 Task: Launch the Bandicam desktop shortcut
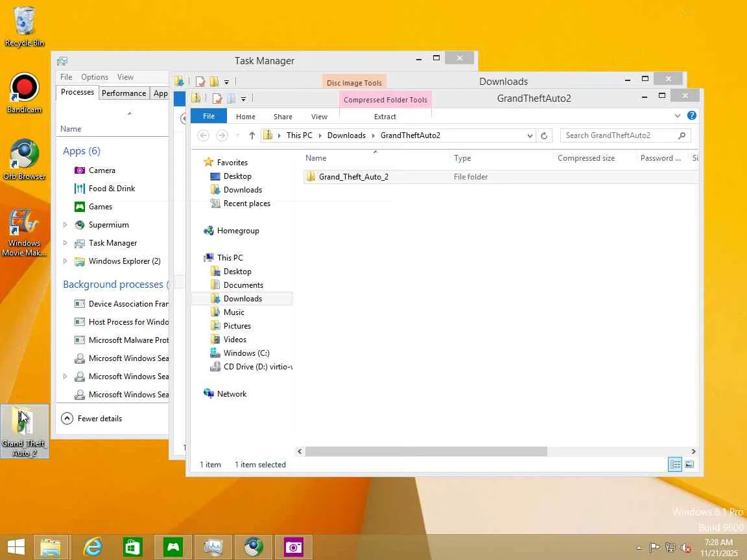(x=24, y=93)
